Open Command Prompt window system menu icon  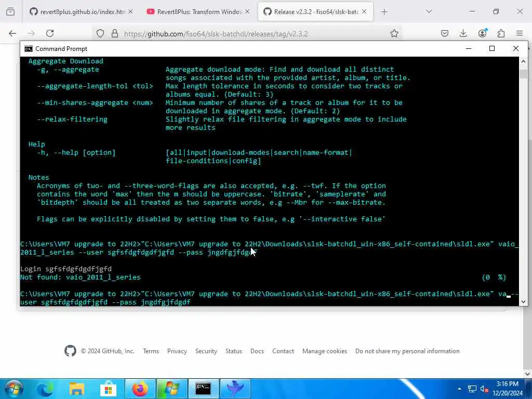(29, 49)
